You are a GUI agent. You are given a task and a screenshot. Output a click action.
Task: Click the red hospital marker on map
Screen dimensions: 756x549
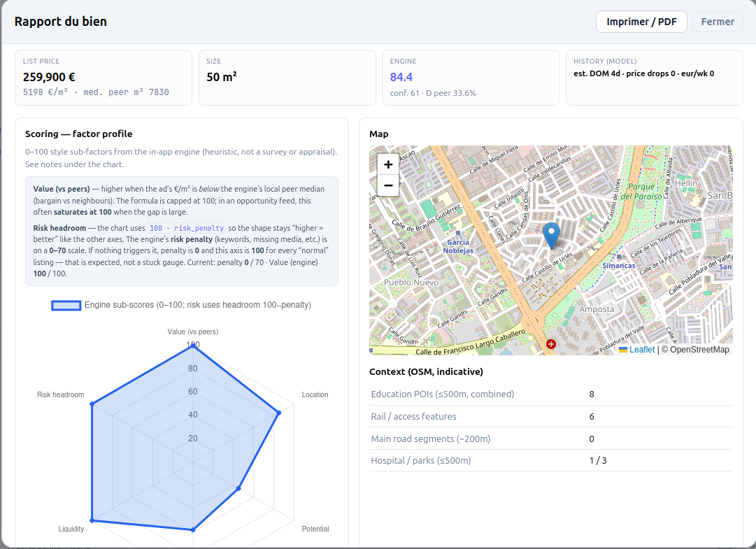(550, 344)
